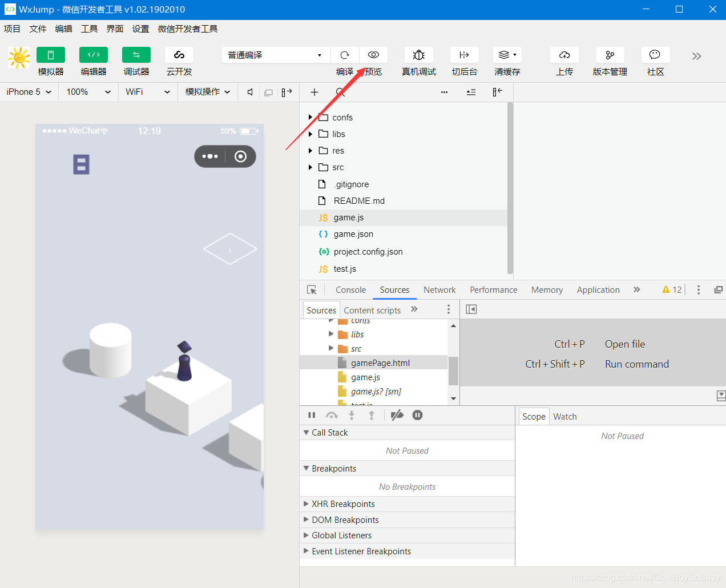Switch to Content scripts tab
This screenshot has height=588, width=726.
pyautogui.click(x=372, y=310)
